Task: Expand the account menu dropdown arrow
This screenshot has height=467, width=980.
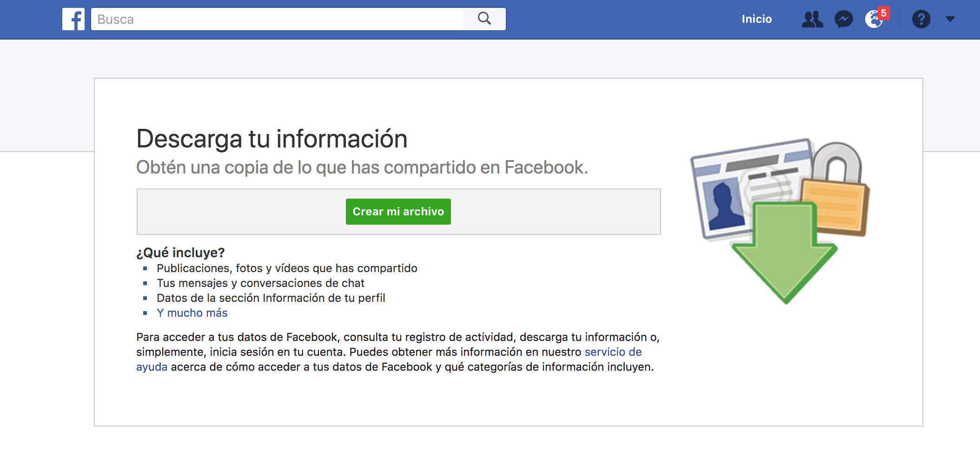Action: (x=950, y=19)
